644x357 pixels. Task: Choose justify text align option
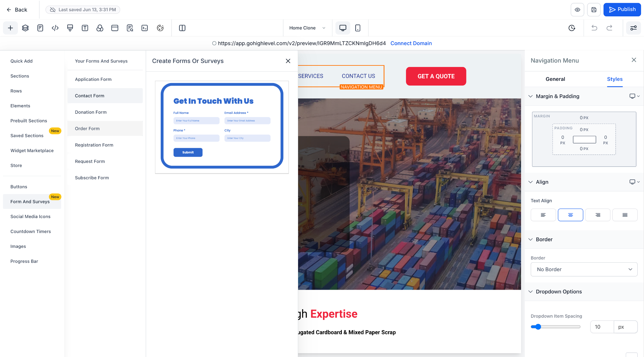pyautogui.click(x=625, y=215)
